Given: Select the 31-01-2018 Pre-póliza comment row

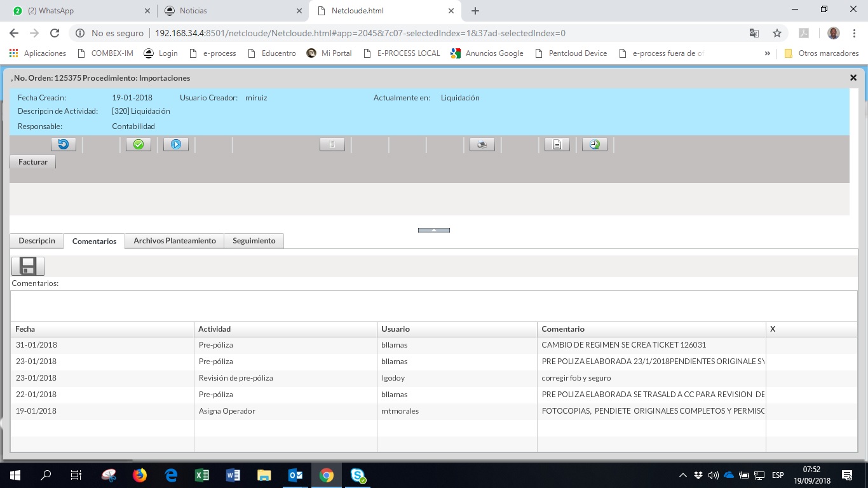Looking at the screenshot, I should click(381, 345).
